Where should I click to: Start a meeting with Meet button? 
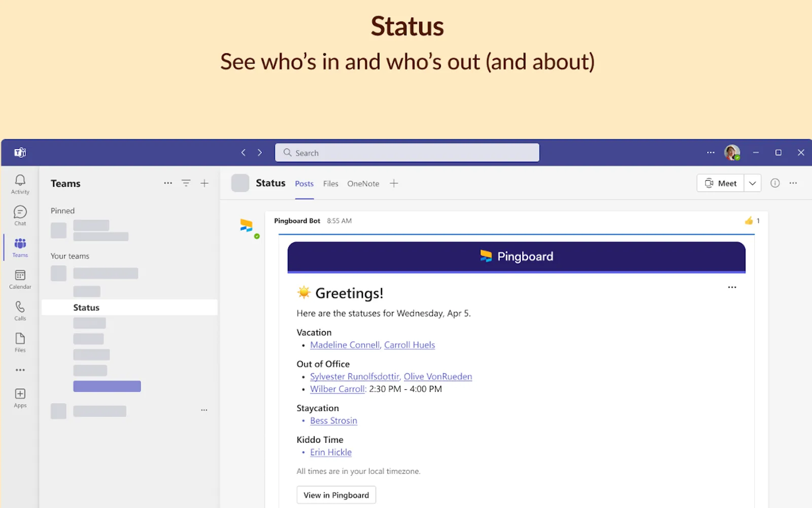point(721,183)
